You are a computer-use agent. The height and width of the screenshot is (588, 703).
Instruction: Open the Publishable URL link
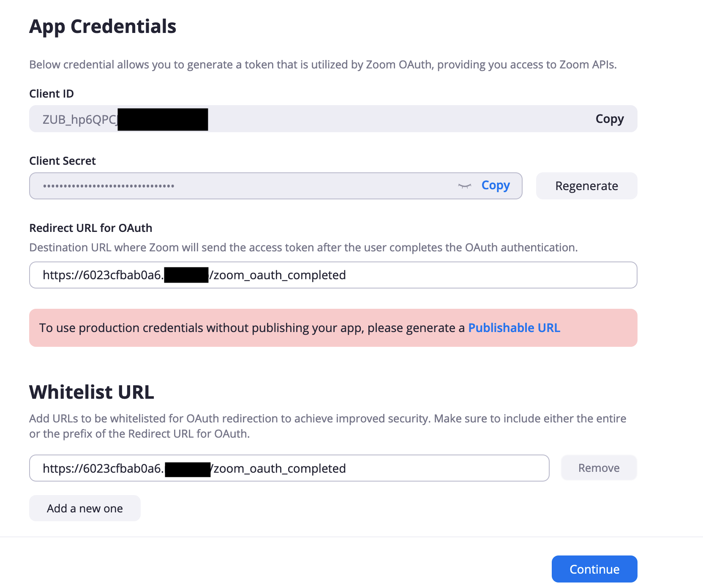514,328
